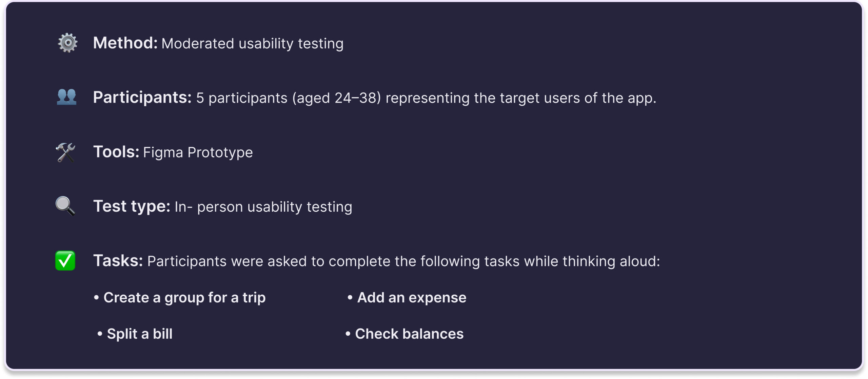Select the Participants heading text

[x=142, y=98]
